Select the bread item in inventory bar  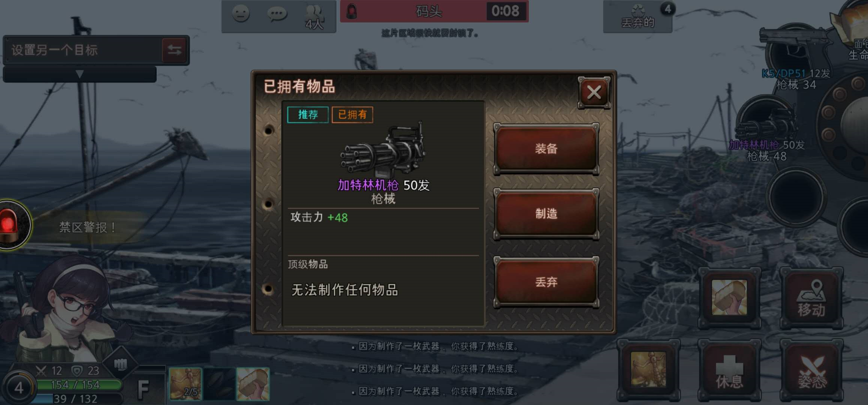coord(253,384)
